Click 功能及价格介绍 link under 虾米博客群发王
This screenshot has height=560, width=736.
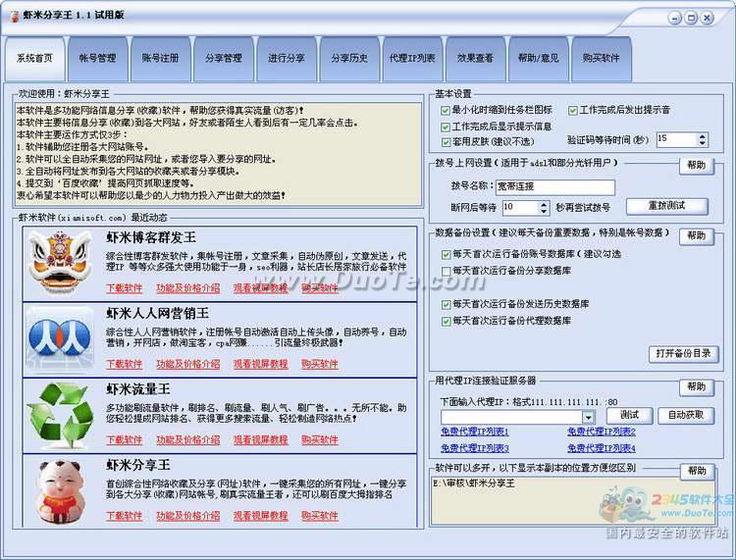click(x=187, y=288)
